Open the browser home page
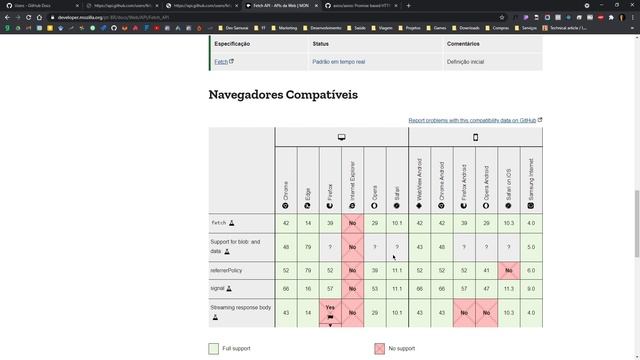Image resolution: width=640 pixels, height=360 pixels. coord(39,18)
